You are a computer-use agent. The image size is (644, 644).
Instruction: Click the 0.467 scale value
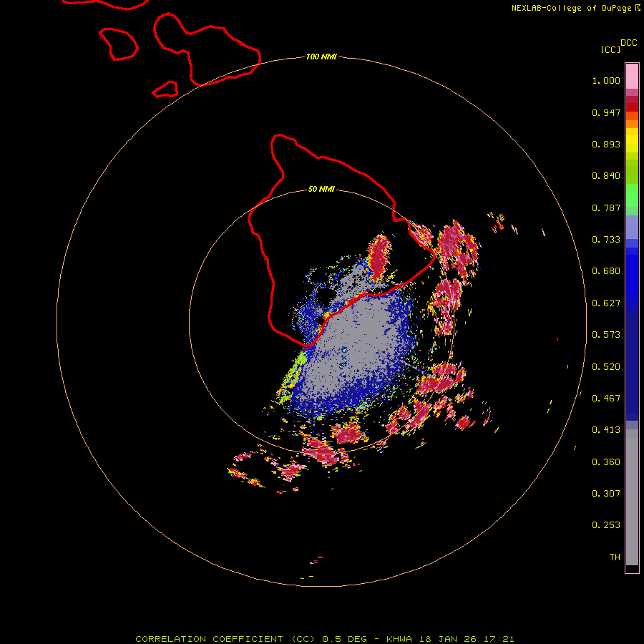point(606,399)
